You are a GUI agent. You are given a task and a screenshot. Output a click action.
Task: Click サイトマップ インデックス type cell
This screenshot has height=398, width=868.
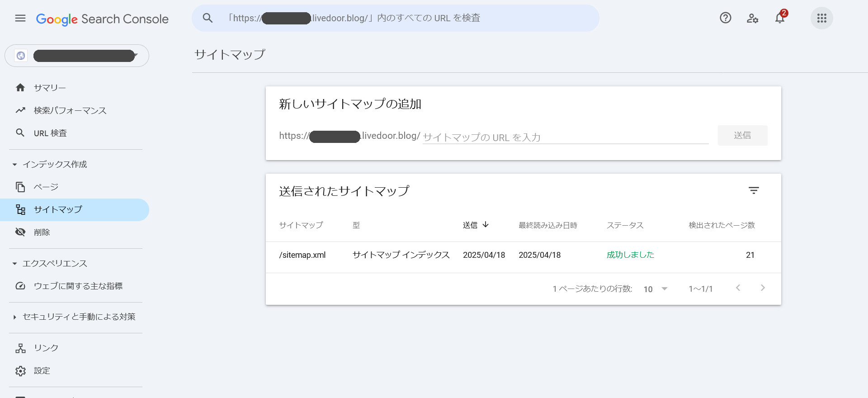click(x=401, y=255)
